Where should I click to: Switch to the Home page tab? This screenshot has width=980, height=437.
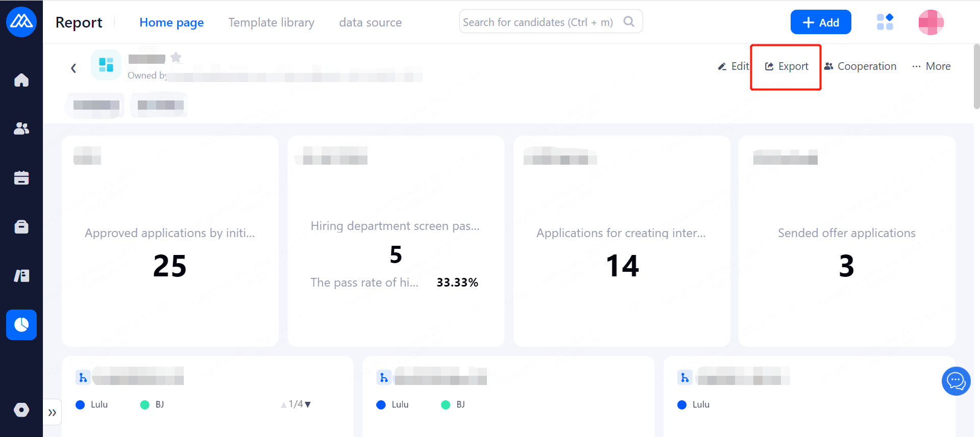point(171,22)
